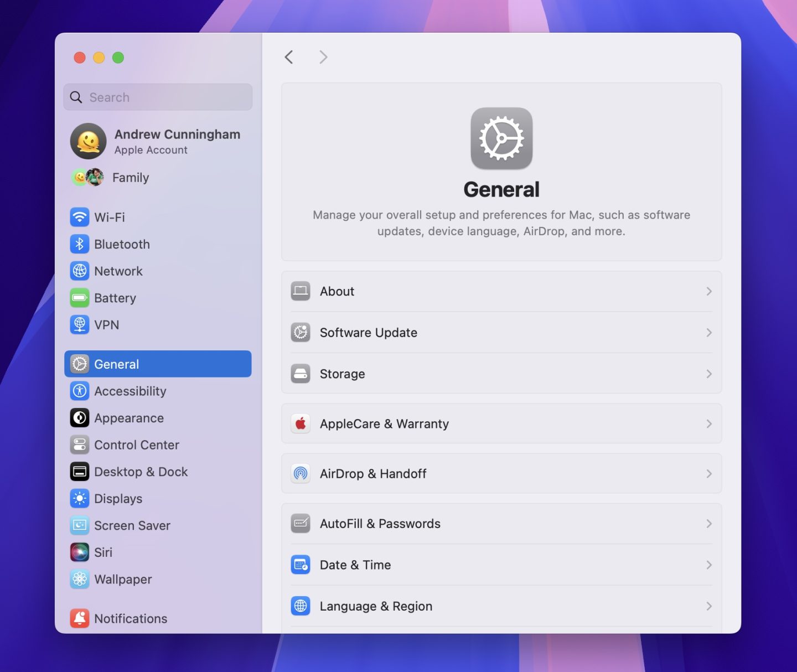The width and height of the screenshot is (797, 672).
Task: Go back using the back arrow
Action: [x=289, y=57]
